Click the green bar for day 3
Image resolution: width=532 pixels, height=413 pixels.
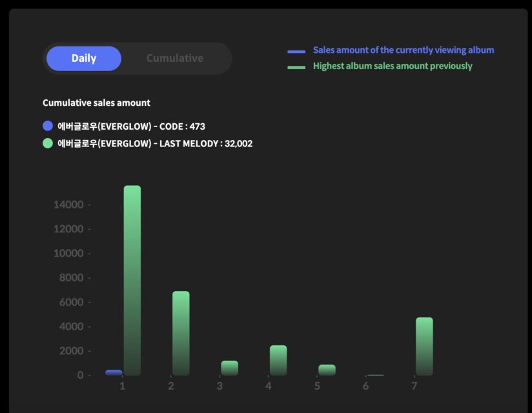pyautogui.click(x=229, y=368)
